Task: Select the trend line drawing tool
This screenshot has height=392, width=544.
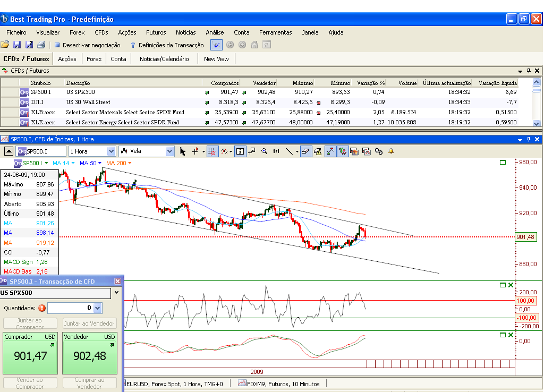Action: (288, 151)
